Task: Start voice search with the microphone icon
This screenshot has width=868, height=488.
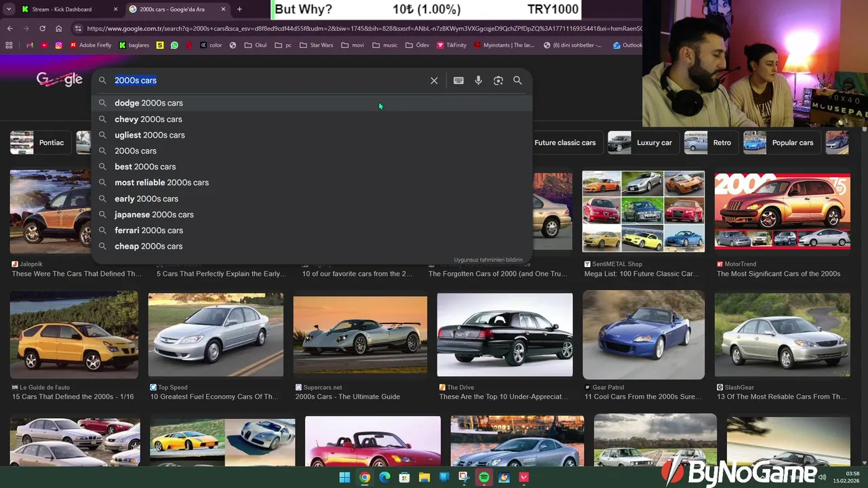Action: 478,81
